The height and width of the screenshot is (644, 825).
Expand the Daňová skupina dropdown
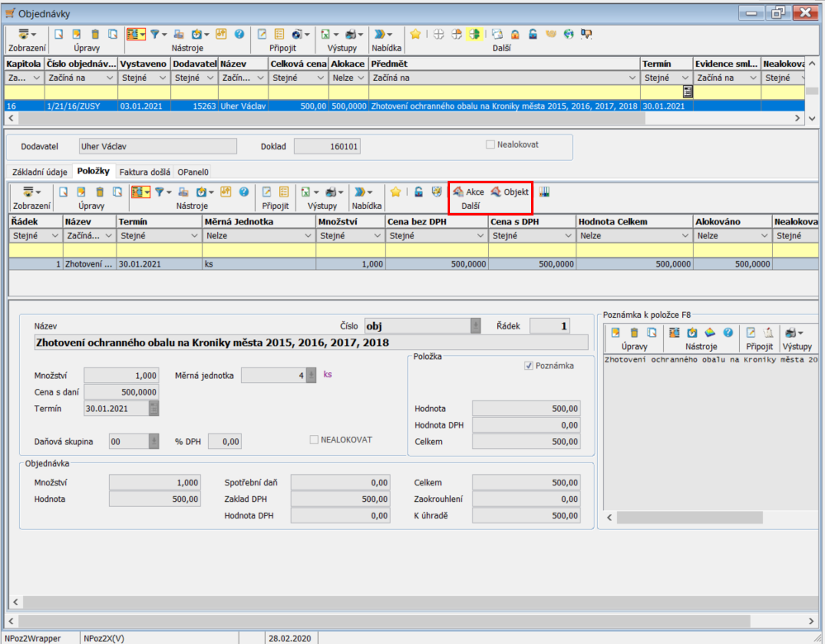pyautogui.click(x=154, y=442)
